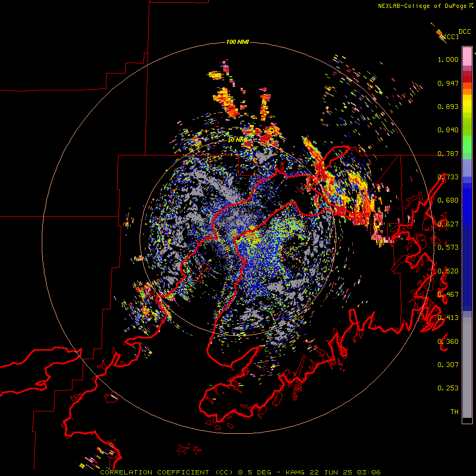The image size is (476, 476).
Task: Click the 0.787 scale value
Action: tap(448, 153)
